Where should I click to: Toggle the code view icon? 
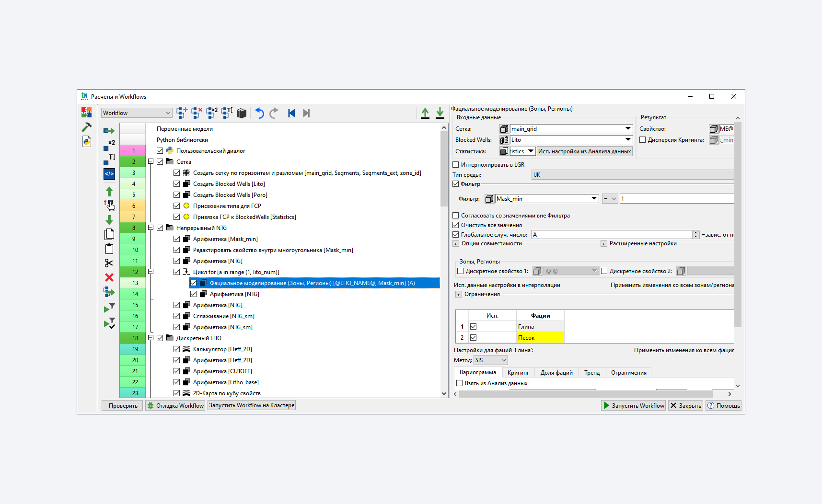coord(109,174)
